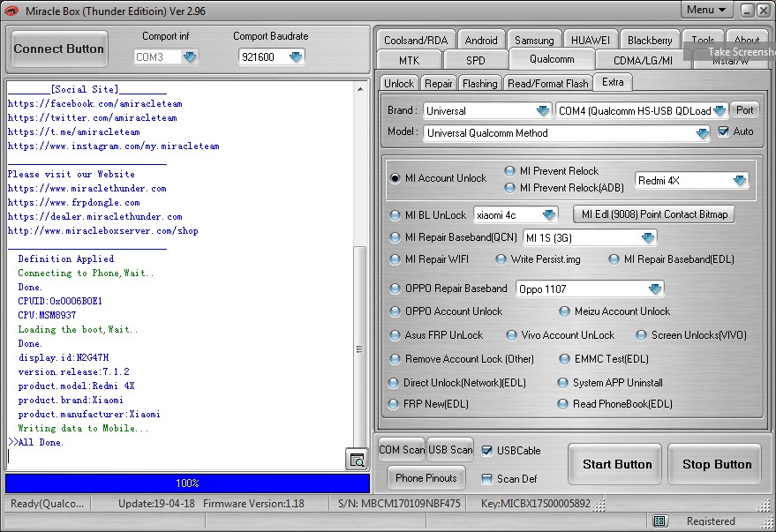Expand the Brand Universal dropdown
Image resolution: width=776 pixels, height=532 pixels.
click(543, 111)
